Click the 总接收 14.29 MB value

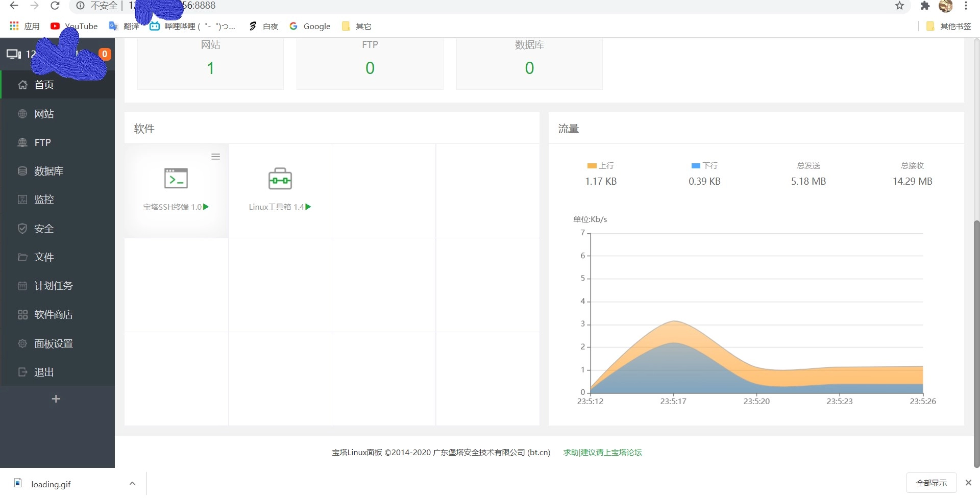913,182
